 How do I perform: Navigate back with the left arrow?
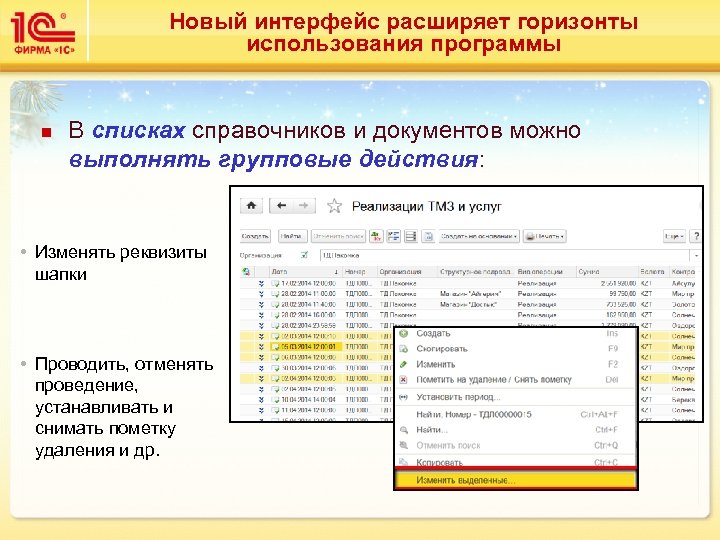coord(281,206)
